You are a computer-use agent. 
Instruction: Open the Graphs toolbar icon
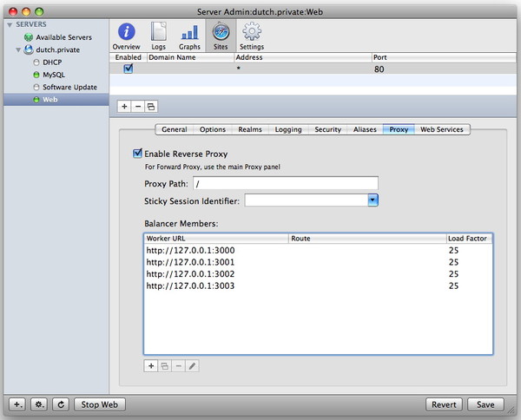coord(189,32)
